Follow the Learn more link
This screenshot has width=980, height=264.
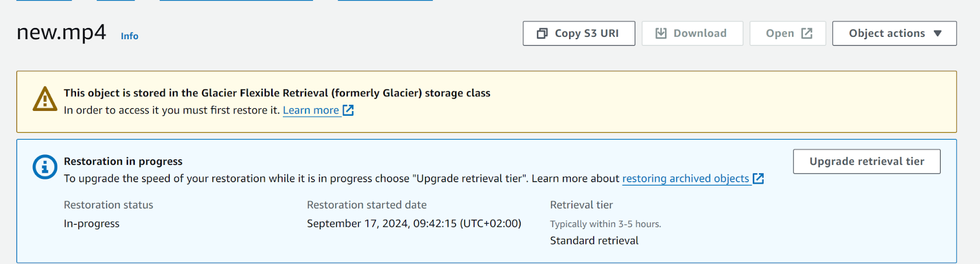point(311,110)
